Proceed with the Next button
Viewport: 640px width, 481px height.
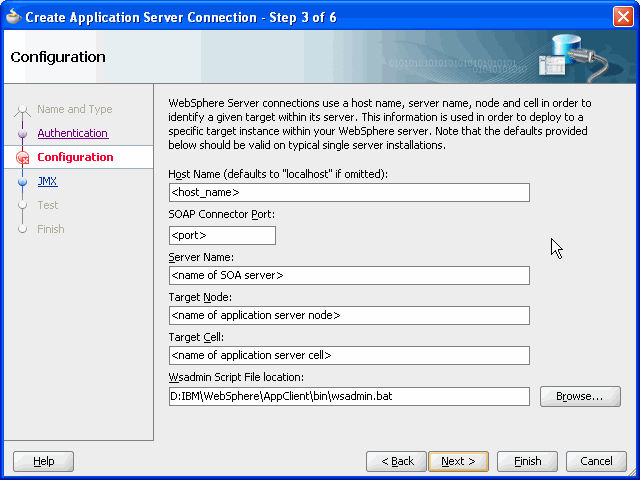pos(458,461)
